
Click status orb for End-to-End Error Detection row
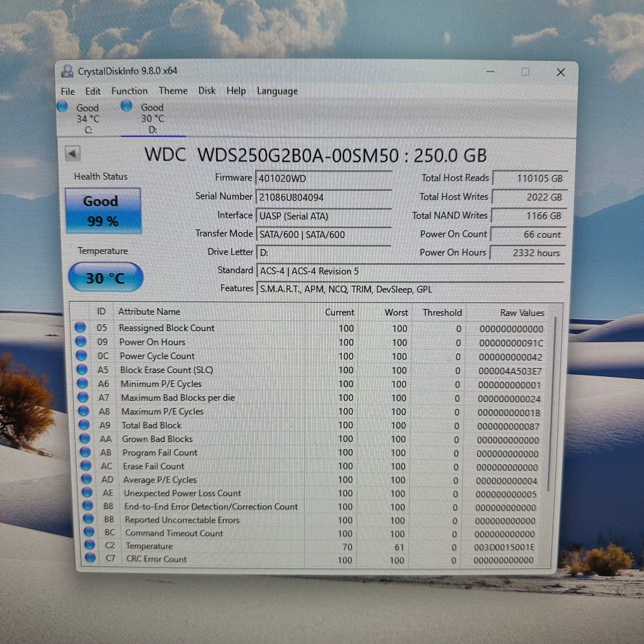pos(88,505)
